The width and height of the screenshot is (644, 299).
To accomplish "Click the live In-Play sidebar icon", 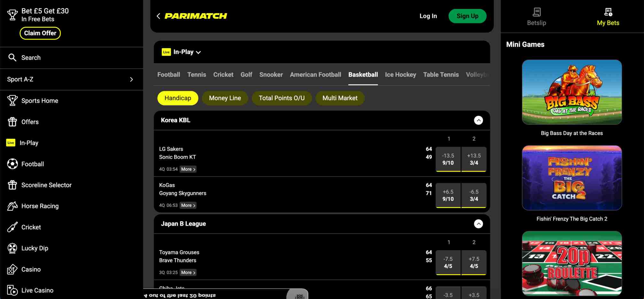I will coord(11,143).
